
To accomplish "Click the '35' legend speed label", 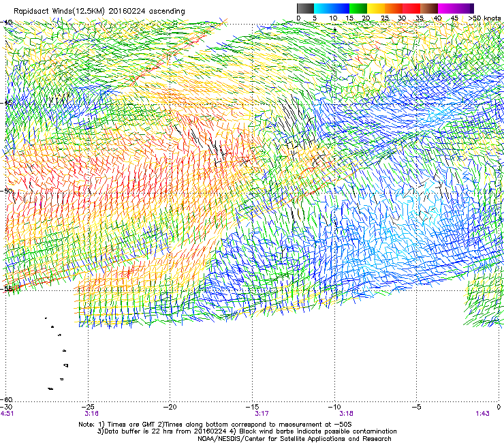I will point(420,18).
